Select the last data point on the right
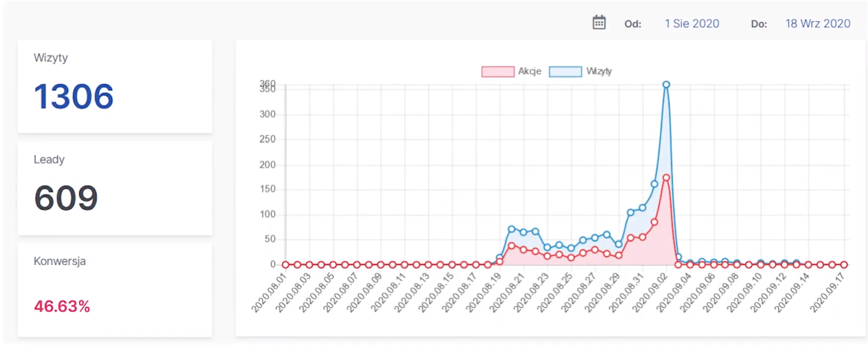868x346 pixels. click(844, 265)
